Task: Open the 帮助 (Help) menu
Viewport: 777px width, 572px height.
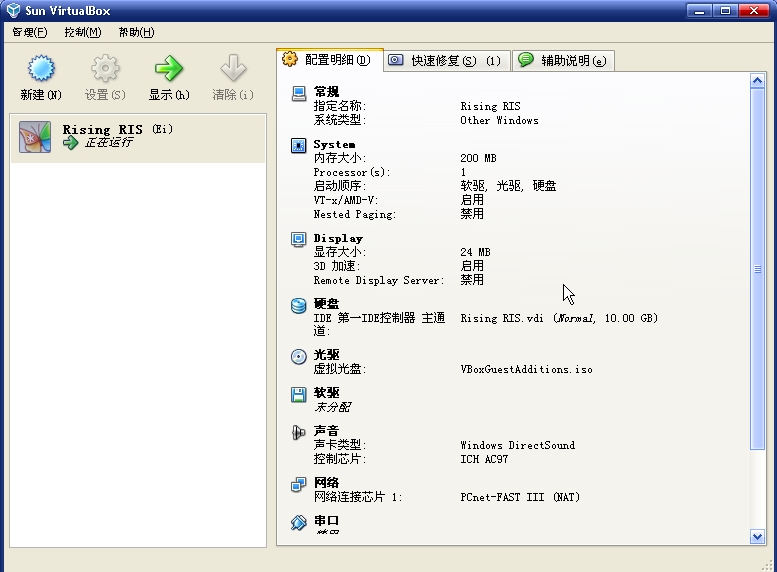Action: point(136,32)
